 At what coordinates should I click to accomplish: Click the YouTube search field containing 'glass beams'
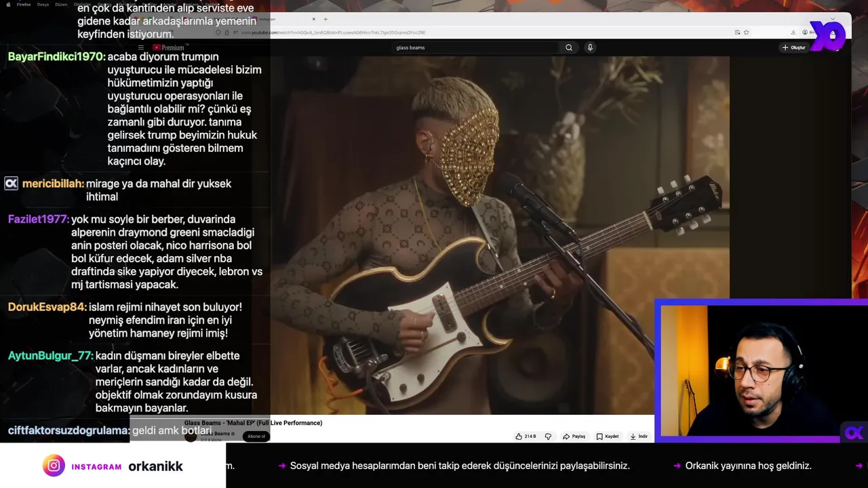tap(477, 47)
